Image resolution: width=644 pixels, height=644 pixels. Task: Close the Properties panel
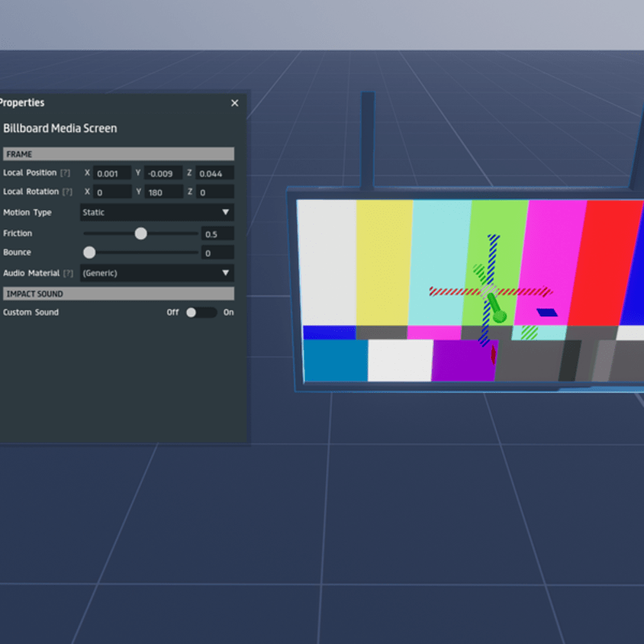235,103
